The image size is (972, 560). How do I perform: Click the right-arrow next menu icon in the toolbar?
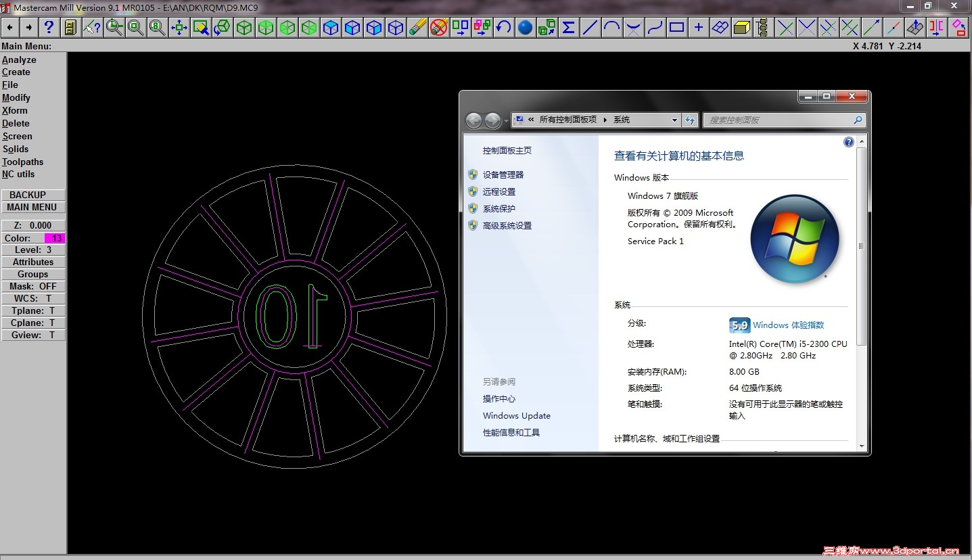(x=28, y=28)
